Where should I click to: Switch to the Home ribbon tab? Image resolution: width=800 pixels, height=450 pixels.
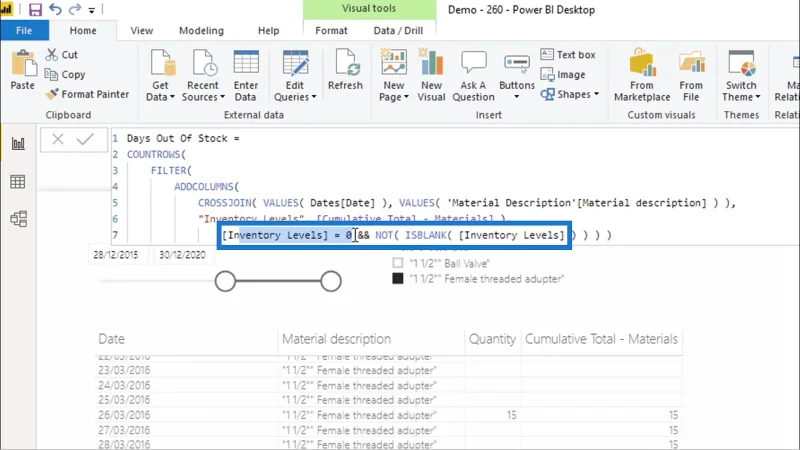coord(83,31)
